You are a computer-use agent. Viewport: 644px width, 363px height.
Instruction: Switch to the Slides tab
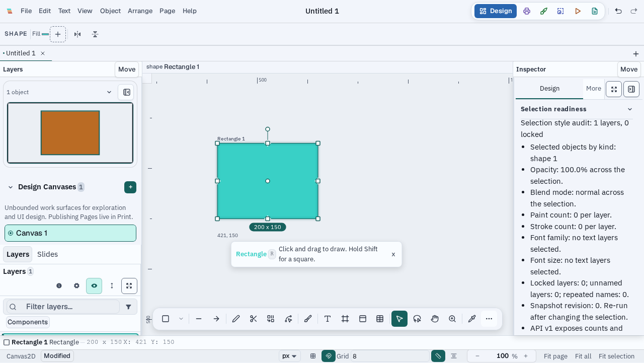click(x=47, y=254)
